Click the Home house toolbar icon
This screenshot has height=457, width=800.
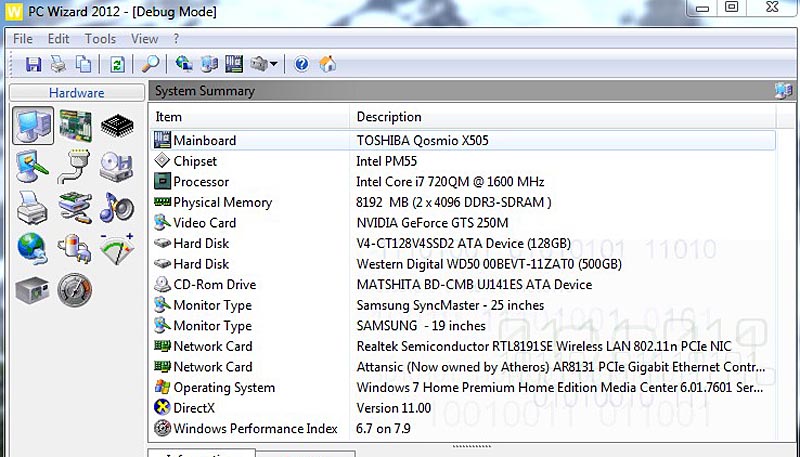point(327,64)
